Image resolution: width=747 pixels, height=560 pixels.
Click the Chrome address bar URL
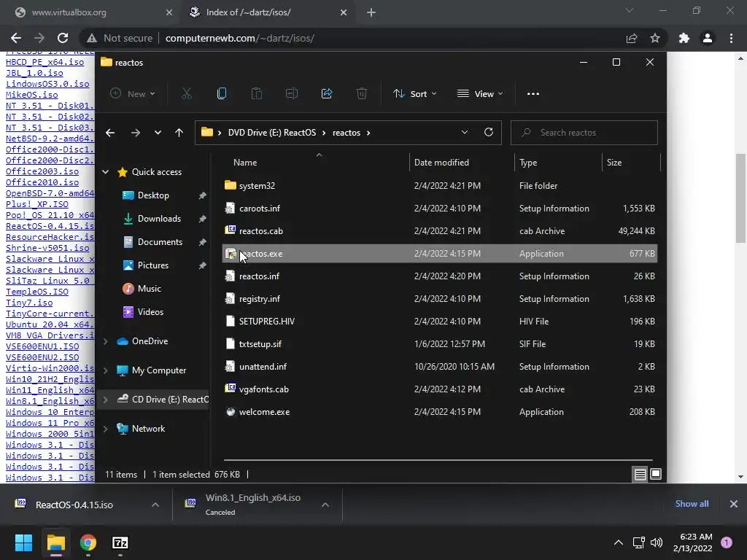click(239, 38)
